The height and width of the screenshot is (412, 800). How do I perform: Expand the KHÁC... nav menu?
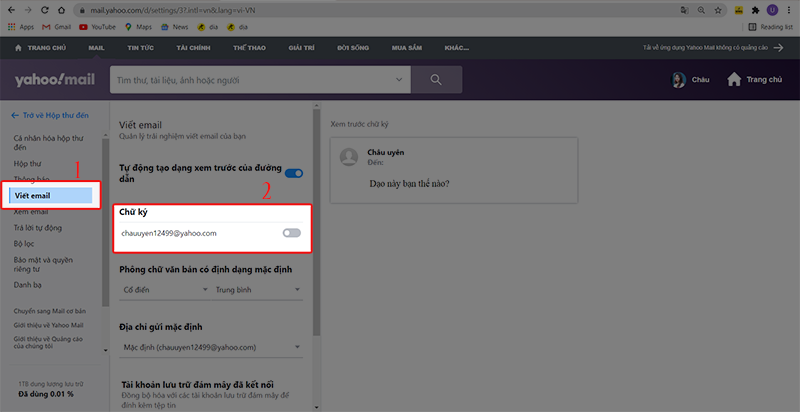pos(457,48)
